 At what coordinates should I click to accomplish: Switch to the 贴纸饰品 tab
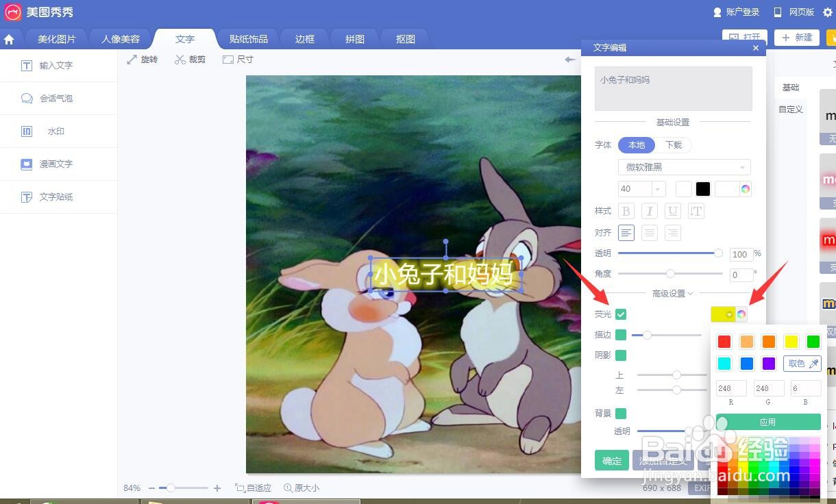coord(248,39)
